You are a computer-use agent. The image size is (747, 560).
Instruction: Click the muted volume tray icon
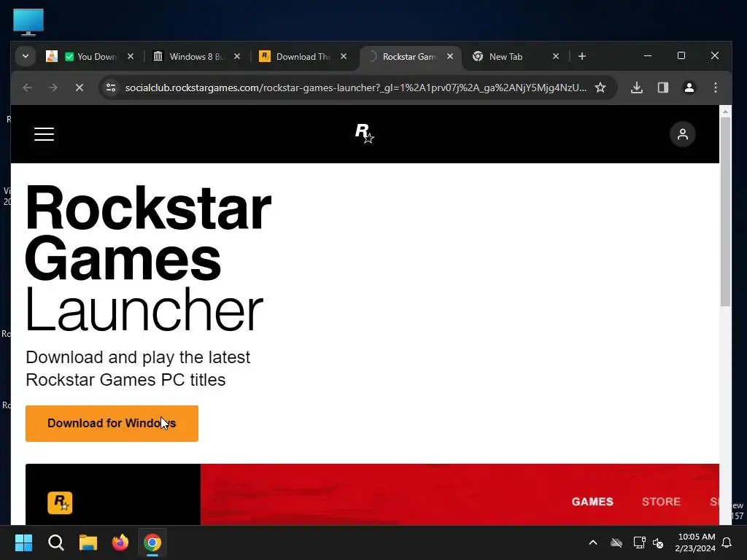coord(658,542)
